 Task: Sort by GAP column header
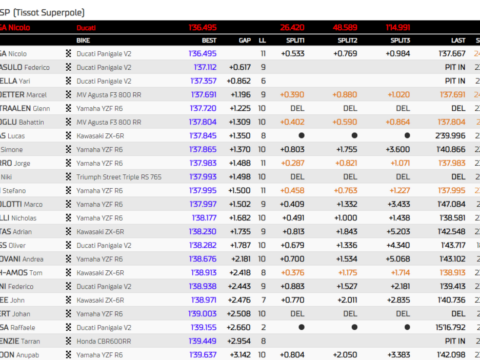pos(245,40)
